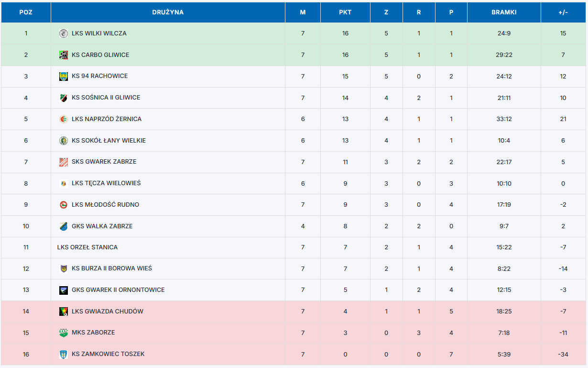Click the KS Sokół Łany Wielkie logo
The image size is (588, 368).
[63, 141]
